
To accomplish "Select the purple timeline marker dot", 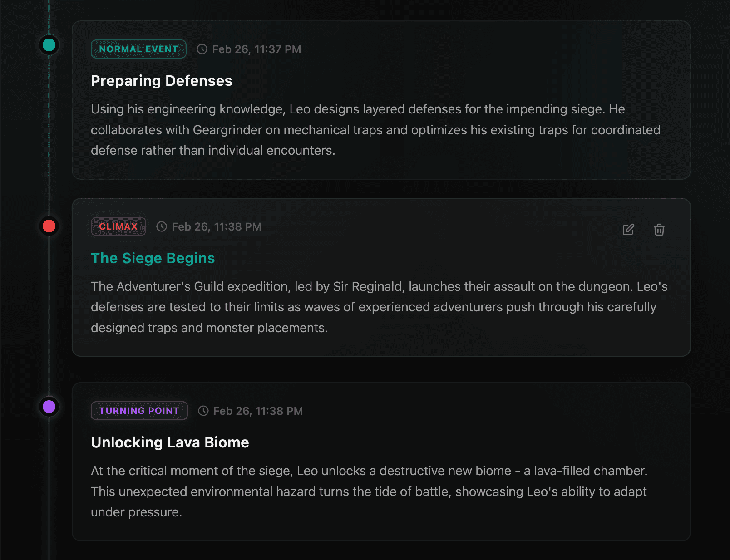I will 49,406.
